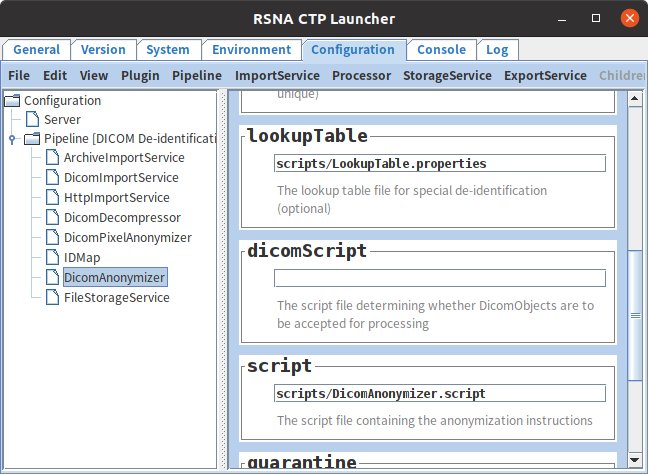Click the scroll up arrow of properties pane

[635, 98]
